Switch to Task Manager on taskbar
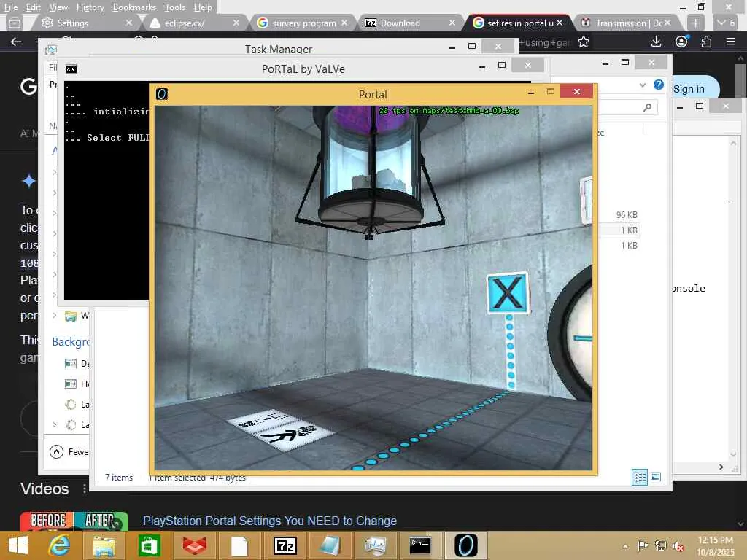This screenshot has width=747, height=560. [376, 545]
